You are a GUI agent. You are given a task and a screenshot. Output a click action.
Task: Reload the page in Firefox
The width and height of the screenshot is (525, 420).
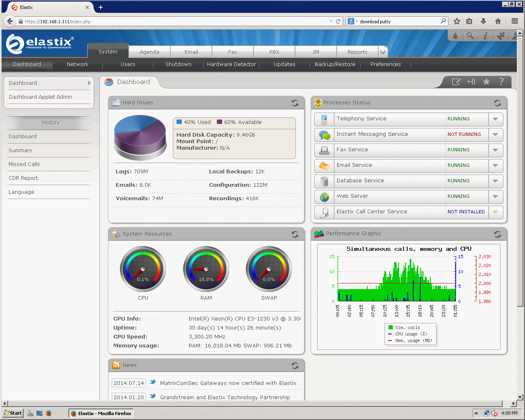pos(338,21)
